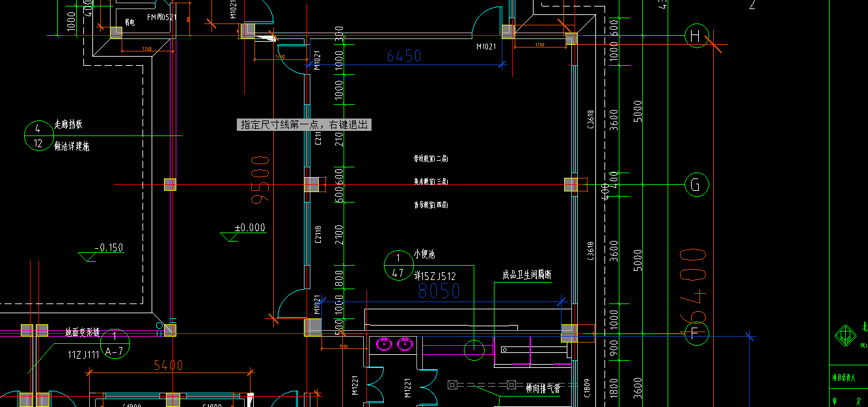Click the axis bubble labeled G

696,185
